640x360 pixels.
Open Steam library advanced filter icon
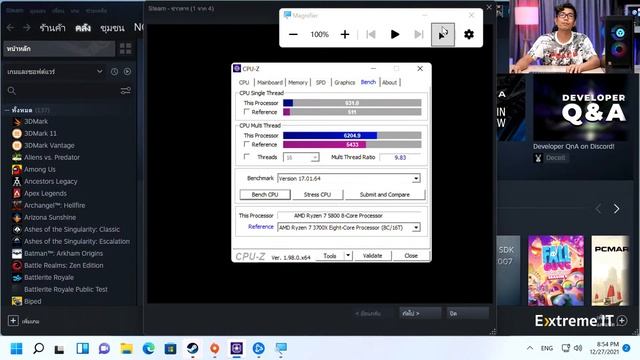click(x=126, y=91)
